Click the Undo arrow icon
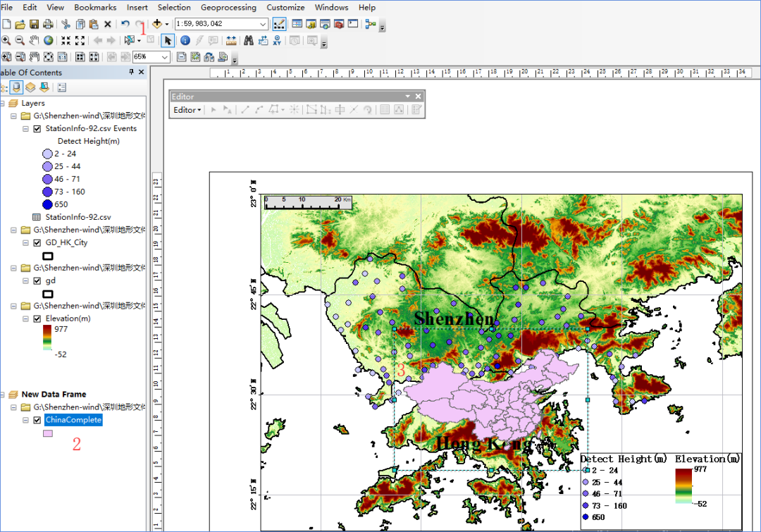The image size is (761, 532). point(125,24)
